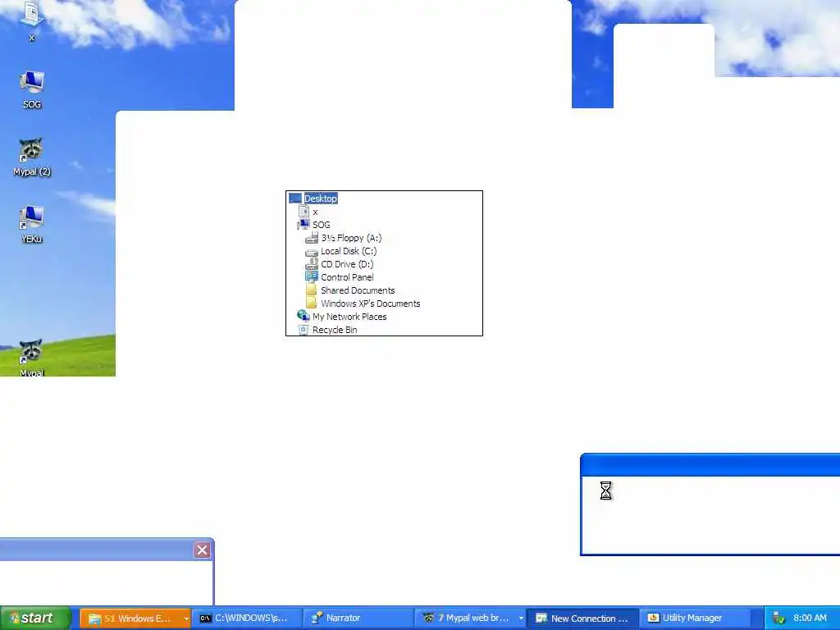This screenshot has width=840, height=630.
Task: Select the YEKu desktop shortcut icon
Action: 32,224
